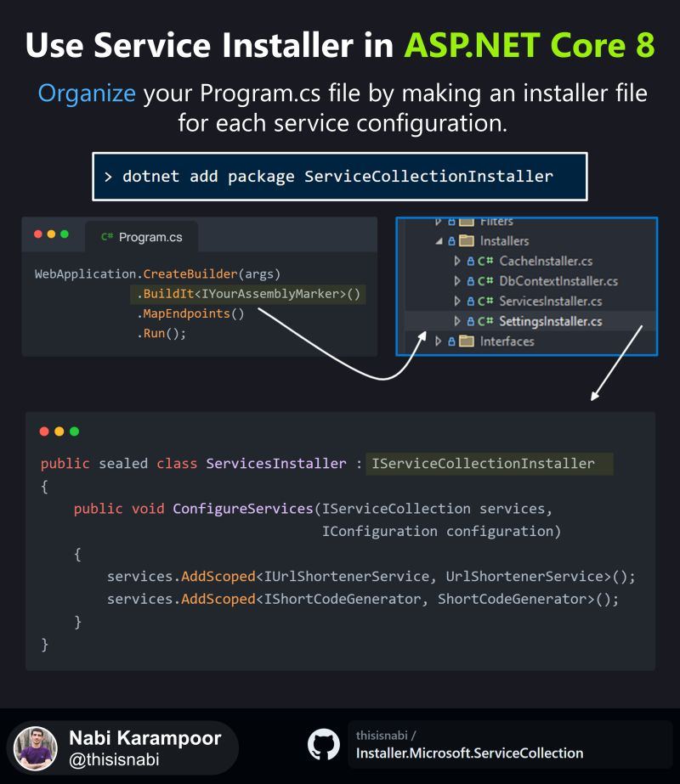Select SettingsInstaller.cs file in tree
The height and width of the screenshot is (784, 680).
click(551, 321)
